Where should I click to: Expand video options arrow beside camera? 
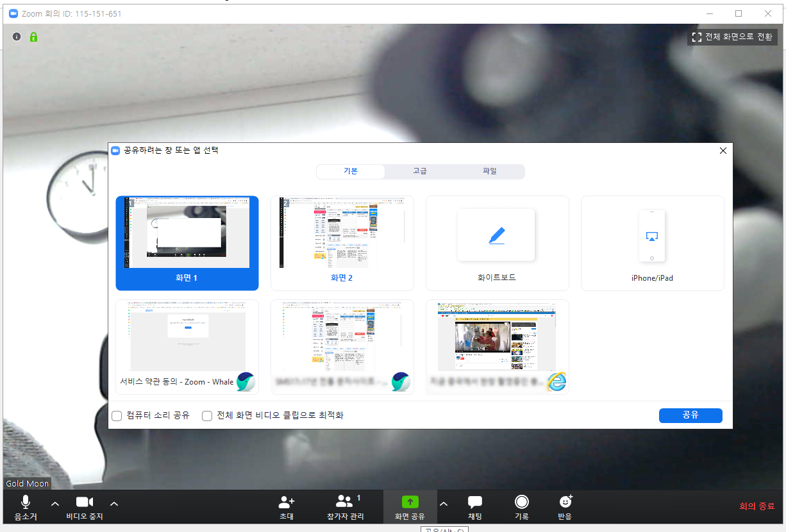pyautogui.click(x=114, y=504)
